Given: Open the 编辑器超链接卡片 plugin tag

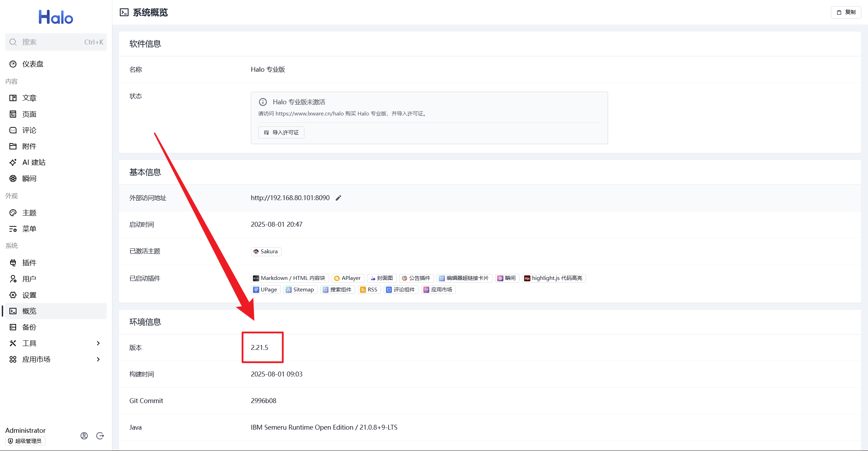Looking at the screenshot, I should 464,278.
